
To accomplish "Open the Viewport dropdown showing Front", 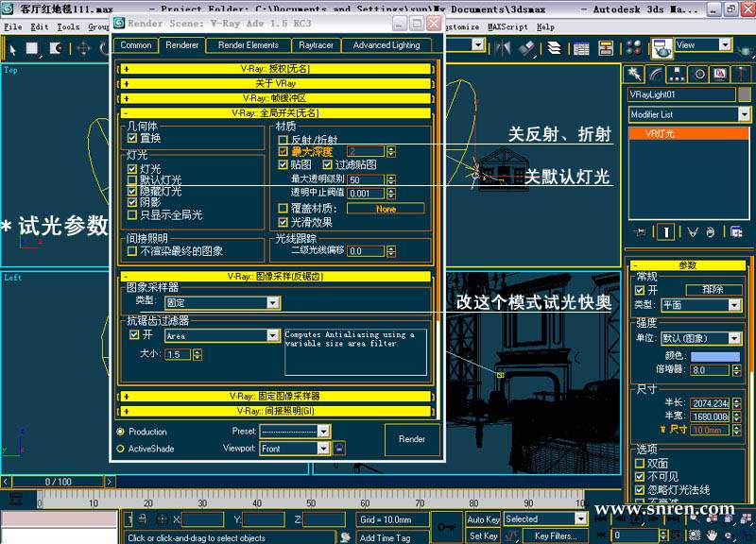I will click(294, 449).
